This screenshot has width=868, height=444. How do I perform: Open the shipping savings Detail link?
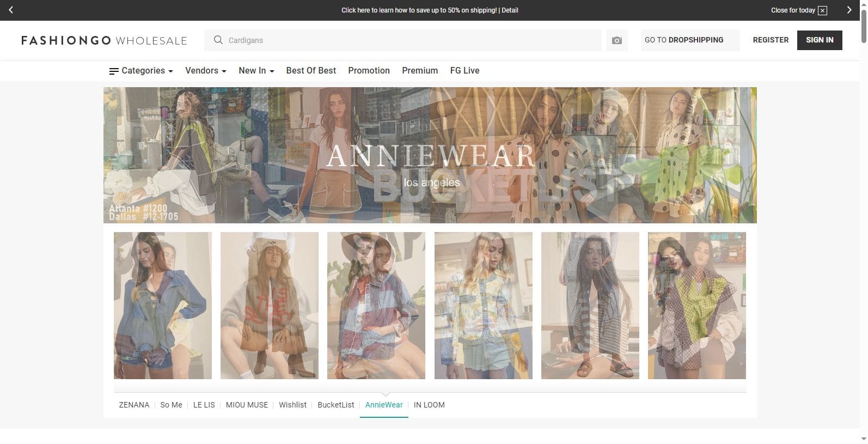(x=510, y=10)
